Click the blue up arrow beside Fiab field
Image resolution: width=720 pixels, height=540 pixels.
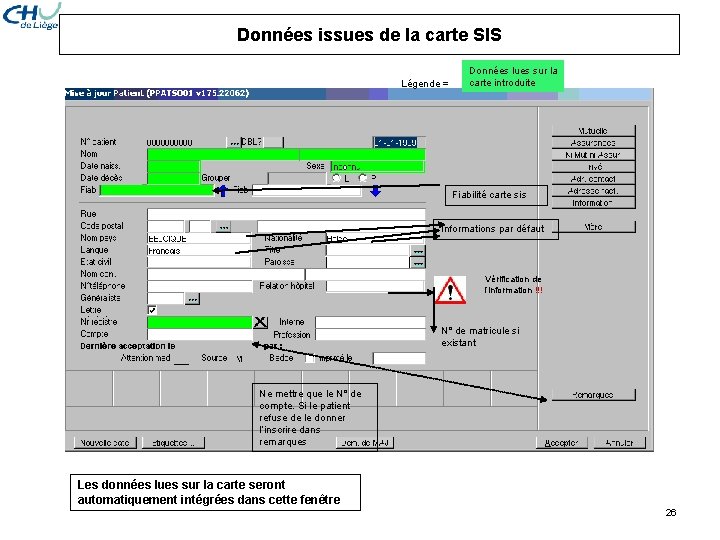click(223, 191)
